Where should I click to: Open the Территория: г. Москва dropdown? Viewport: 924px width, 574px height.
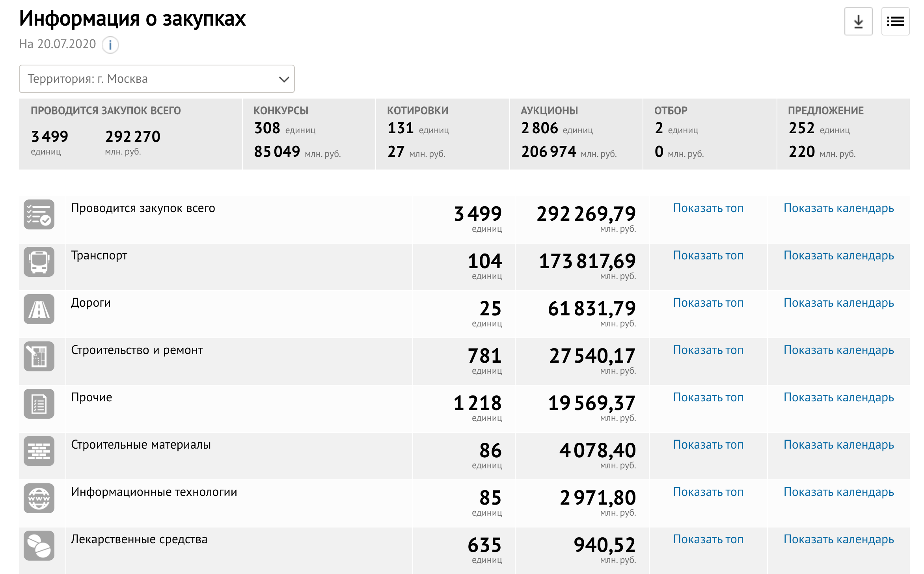157,79
